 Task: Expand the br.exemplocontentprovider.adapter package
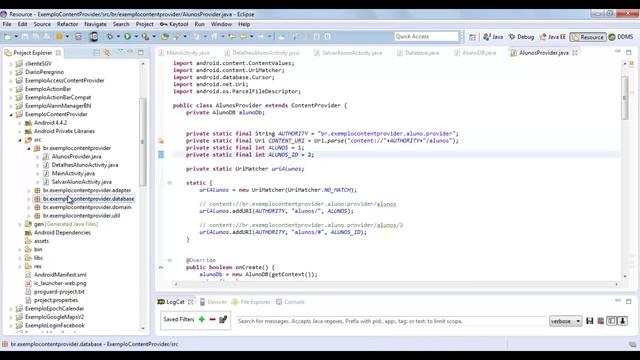click(x=29, y=191)
